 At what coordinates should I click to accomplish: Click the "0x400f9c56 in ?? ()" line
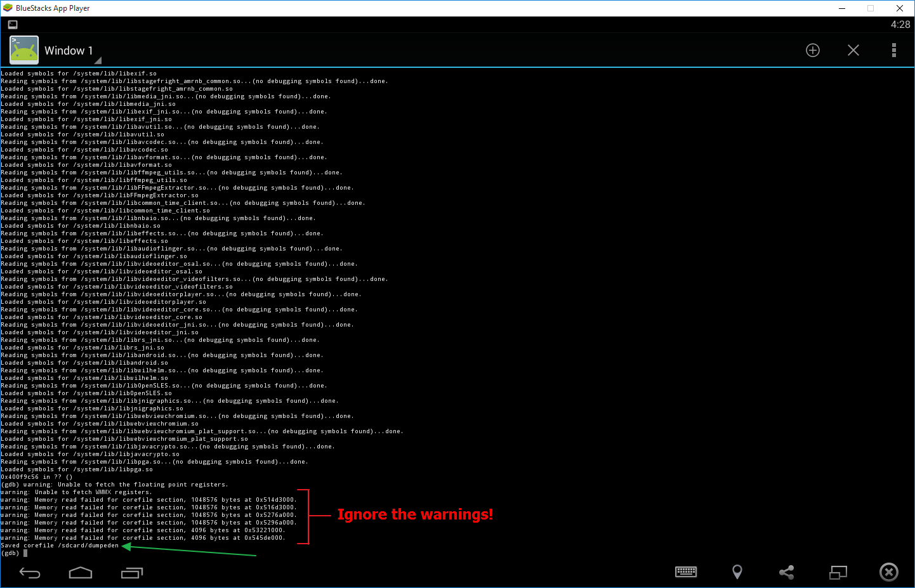37,477
